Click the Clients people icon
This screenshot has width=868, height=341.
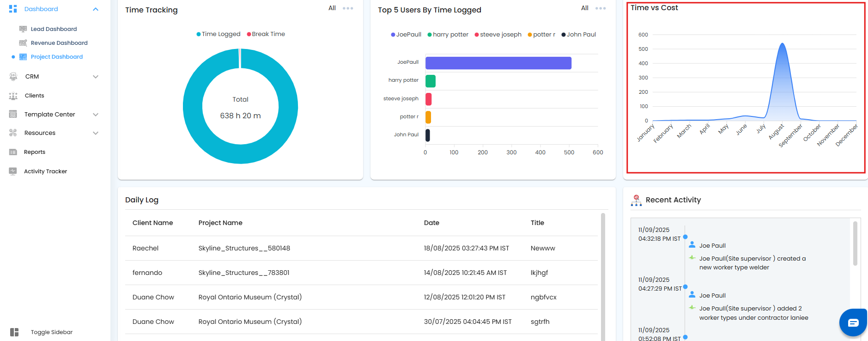[13, 96]
